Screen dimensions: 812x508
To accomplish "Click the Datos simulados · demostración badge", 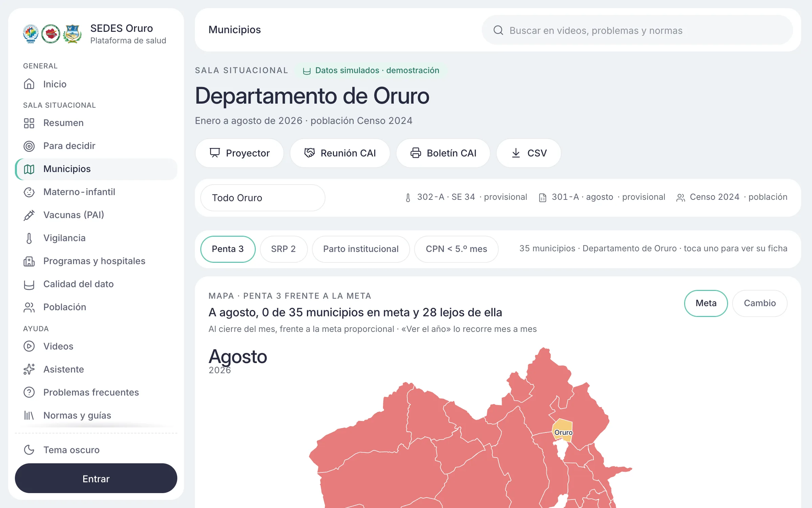I will tap(371, 70).
